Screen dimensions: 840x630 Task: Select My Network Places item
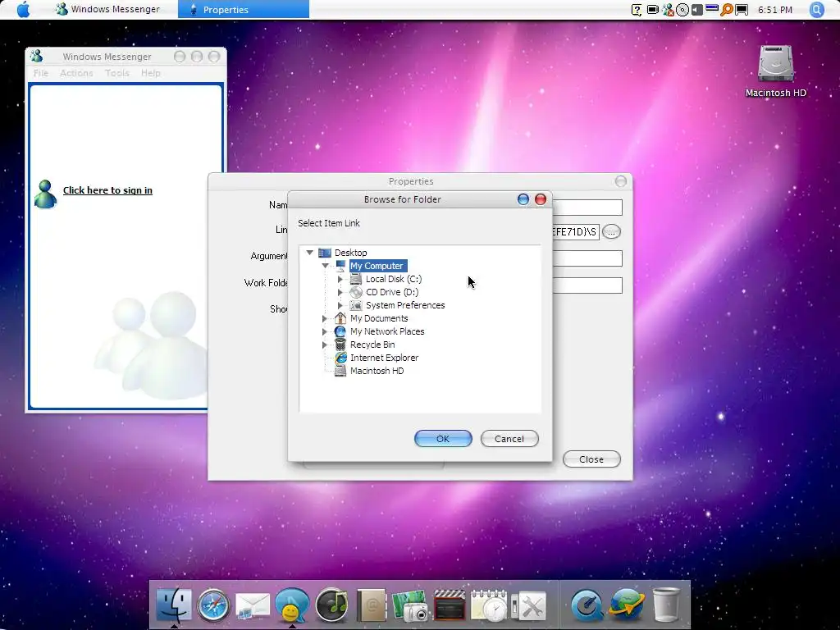(387, 331)
